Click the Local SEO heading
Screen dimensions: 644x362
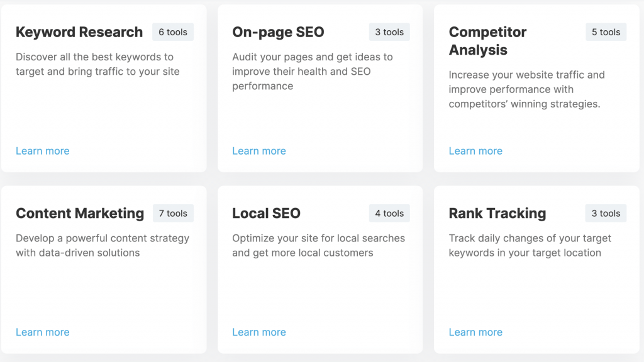tap(266, 214)
